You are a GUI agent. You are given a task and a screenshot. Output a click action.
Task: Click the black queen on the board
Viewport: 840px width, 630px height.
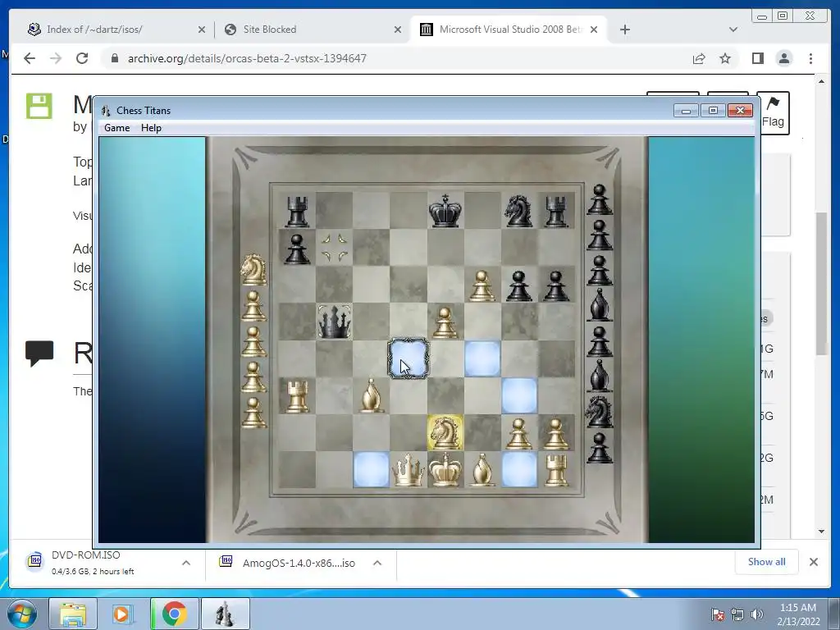[x=335, y=322]
